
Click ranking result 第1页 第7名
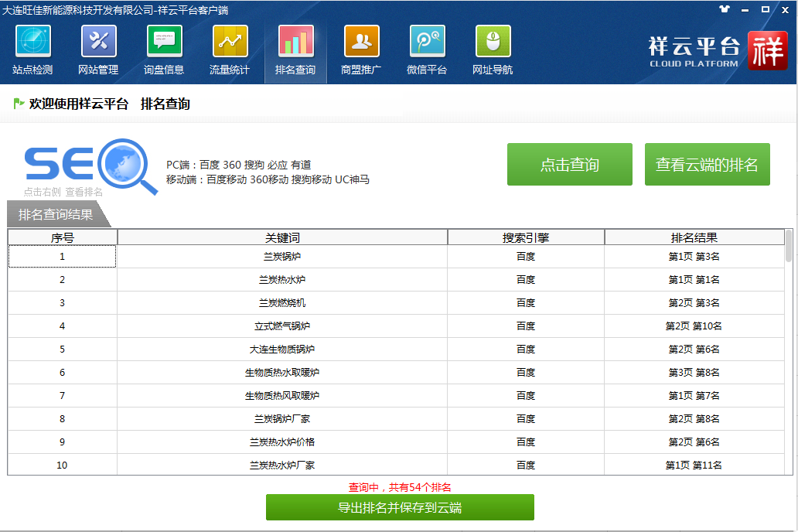point(694,396)
